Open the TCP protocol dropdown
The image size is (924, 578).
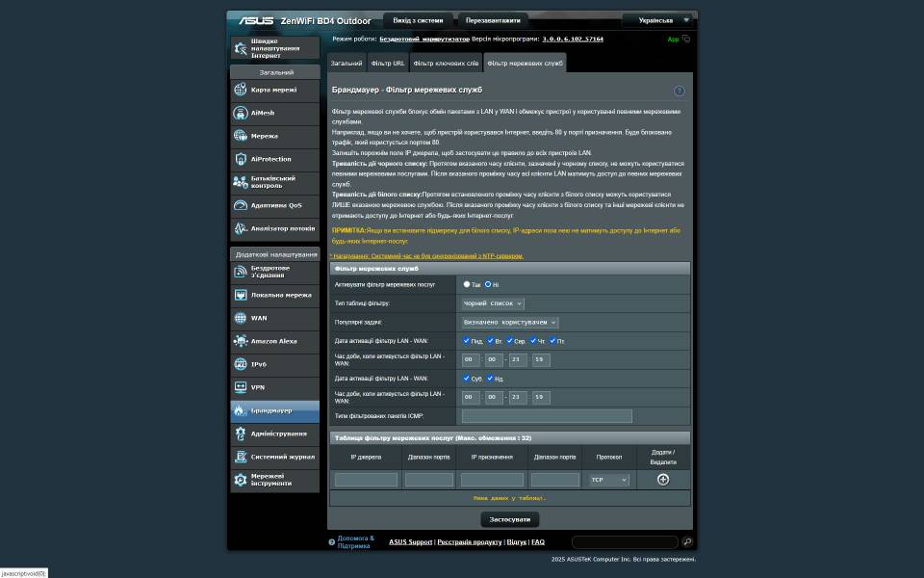[607, 480]
